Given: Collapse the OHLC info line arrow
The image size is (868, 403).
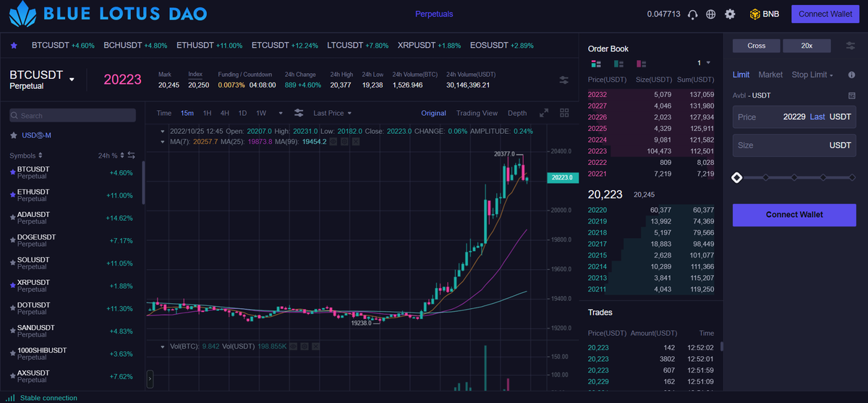Looking at the screenshot, I should 163,132.
